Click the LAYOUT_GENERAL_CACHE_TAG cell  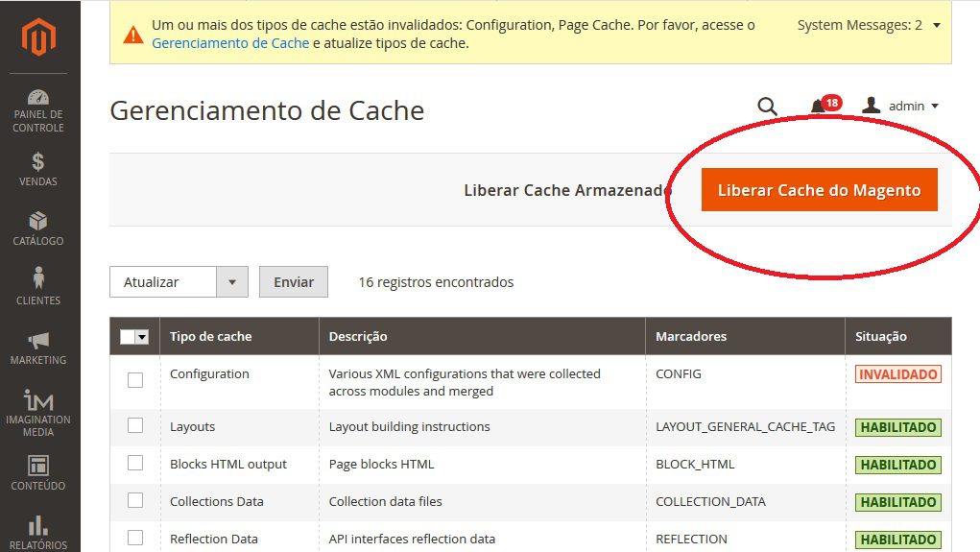pyautogui.click(x=745, y=427)
